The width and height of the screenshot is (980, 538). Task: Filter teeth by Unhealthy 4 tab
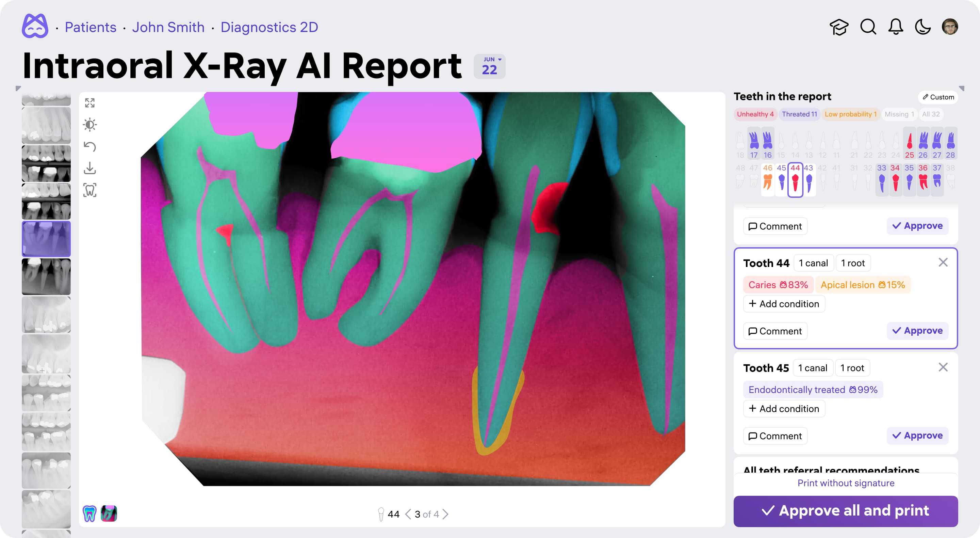coord(755,114)
